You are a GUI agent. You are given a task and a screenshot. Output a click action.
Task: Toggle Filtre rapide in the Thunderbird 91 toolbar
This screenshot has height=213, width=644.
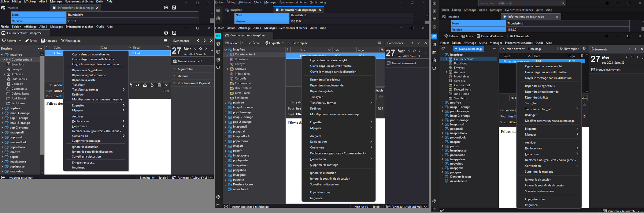click(x=71, y=41)
